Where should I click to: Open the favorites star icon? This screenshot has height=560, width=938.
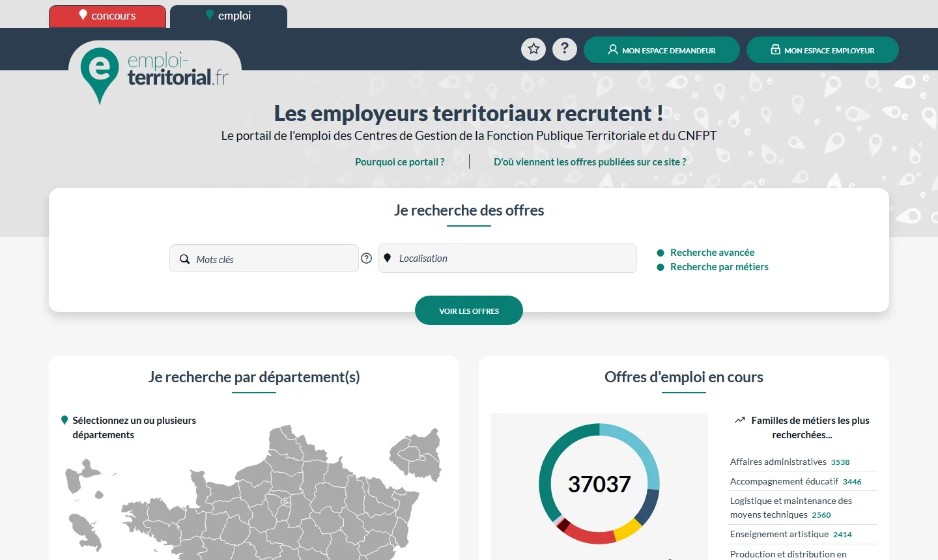click(x=533, y=49)
